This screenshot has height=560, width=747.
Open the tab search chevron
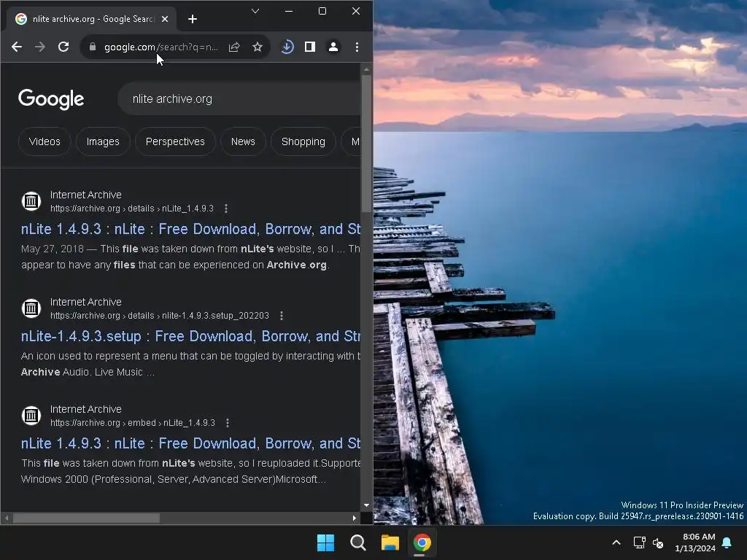(255, 11)
